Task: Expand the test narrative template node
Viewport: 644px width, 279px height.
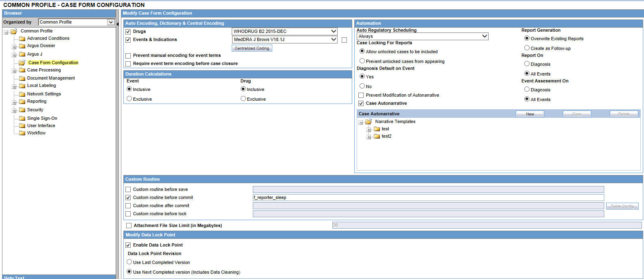Action: point(369,130)
